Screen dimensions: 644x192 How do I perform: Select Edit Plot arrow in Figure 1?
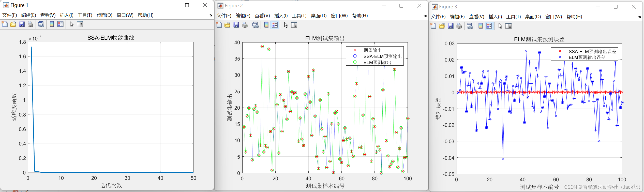(x=71, y=24)
